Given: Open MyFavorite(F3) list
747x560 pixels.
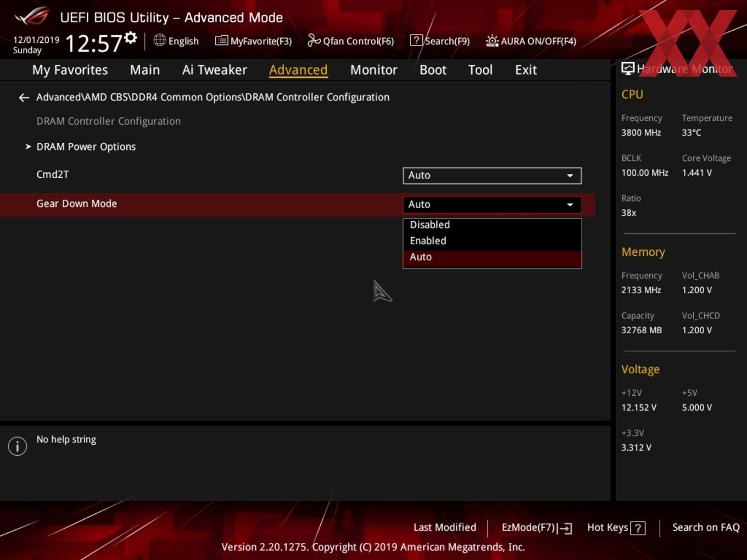Looking at the screenshot, I should click(x=253, y=41).
